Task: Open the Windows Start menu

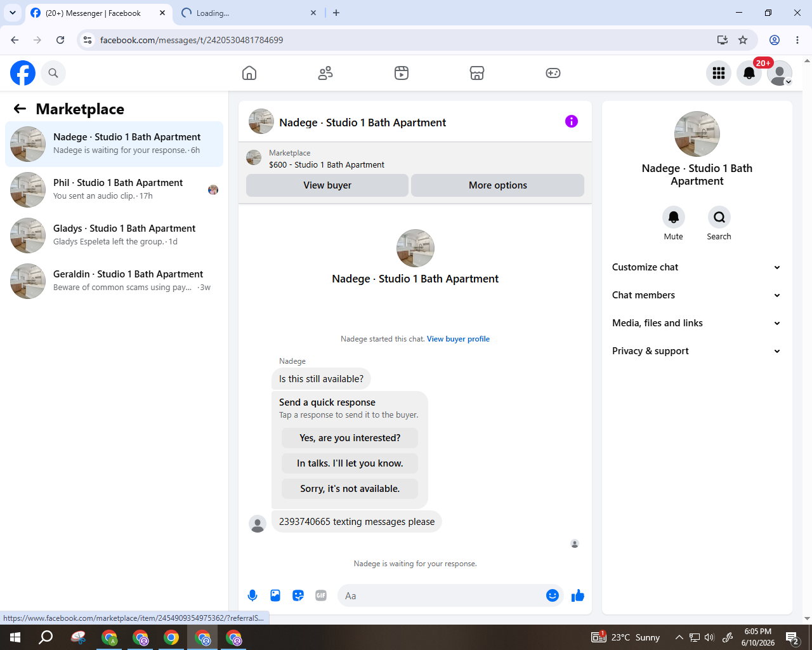Action: [x=15, y=637]
